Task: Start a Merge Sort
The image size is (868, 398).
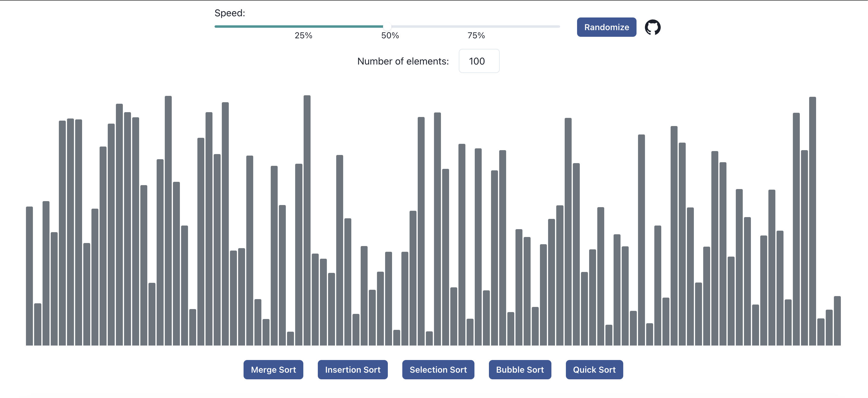Action: [x=273, y=369]
